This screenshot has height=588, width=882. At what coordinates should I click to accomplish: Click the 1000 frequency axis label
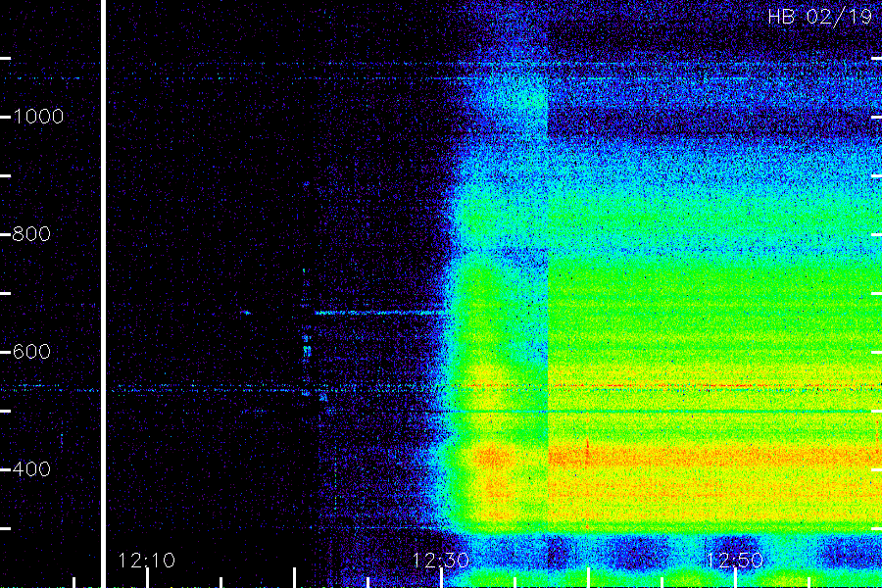38,117
